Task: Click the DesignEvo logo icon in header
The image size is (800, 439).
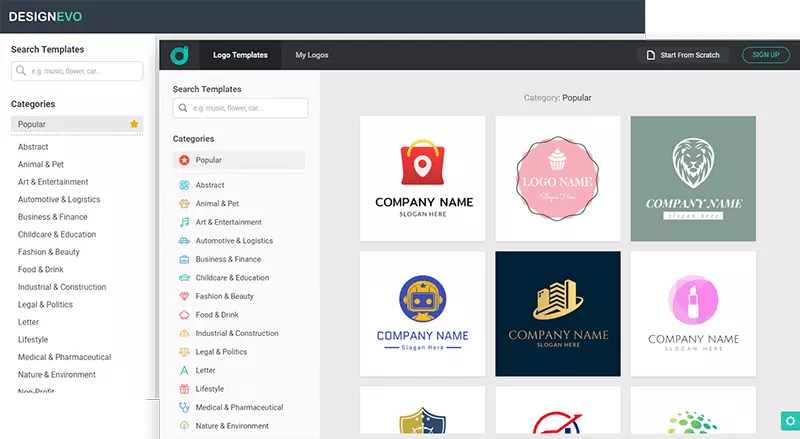Action: [179, 55]
